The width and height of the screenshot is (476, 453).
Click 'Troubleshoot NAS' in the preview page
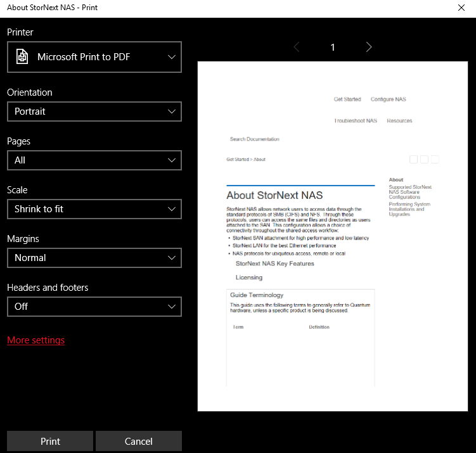(356, 121)
